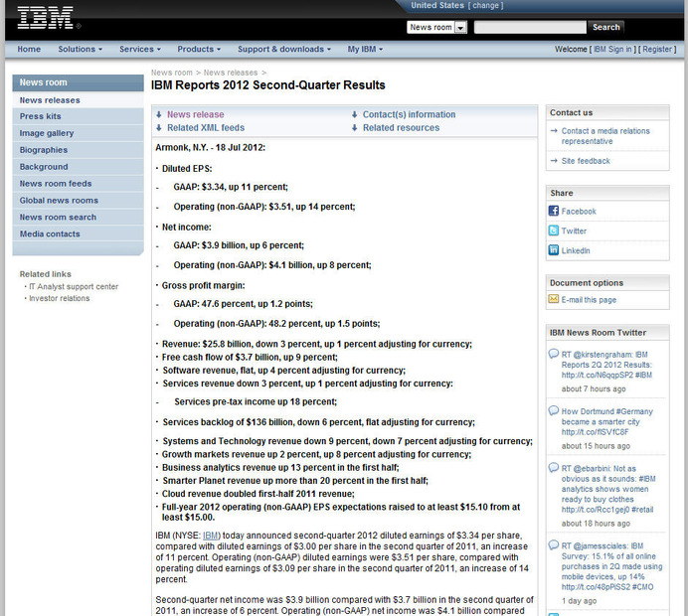The height and width of the screenshot is (616, 688).
Task: Jump to Related resources link
Action: click(401, 127)
